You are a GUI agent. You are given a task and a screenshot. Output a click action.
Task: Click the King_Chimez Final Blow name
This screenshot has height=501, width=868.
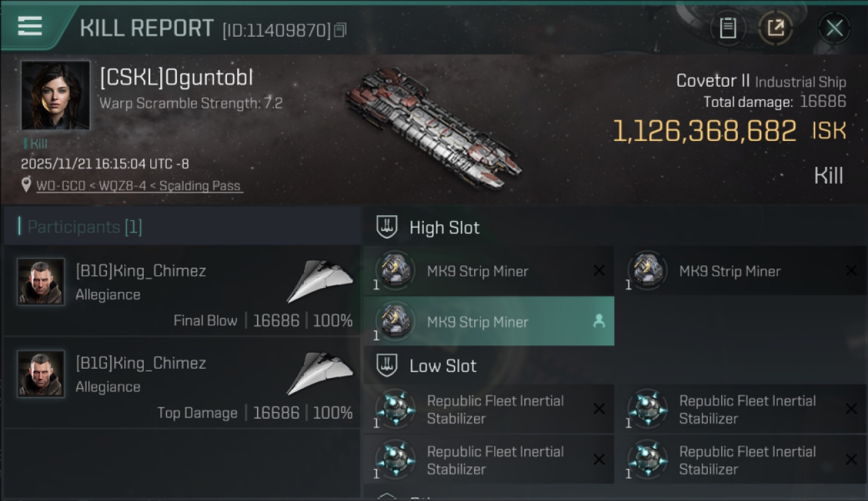(x=140, y=271)
